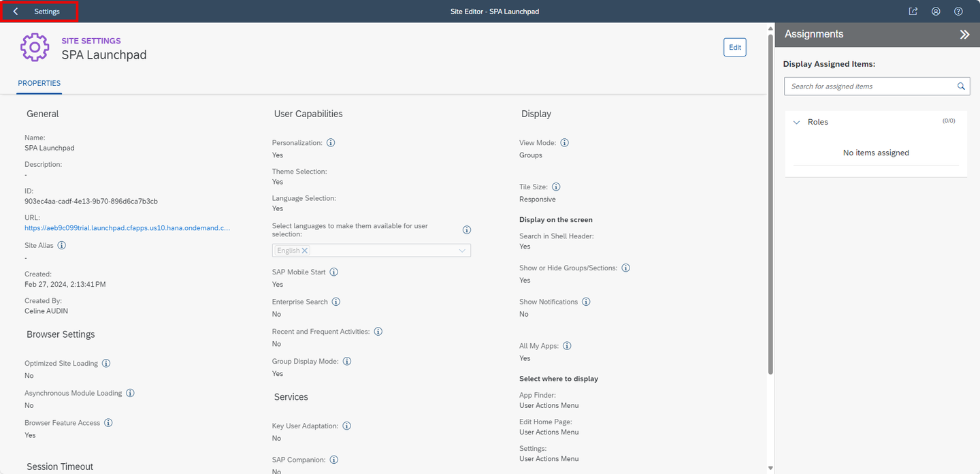
Task: Click the 'Display Assigned Items:' label
Action: pos(829,64)
